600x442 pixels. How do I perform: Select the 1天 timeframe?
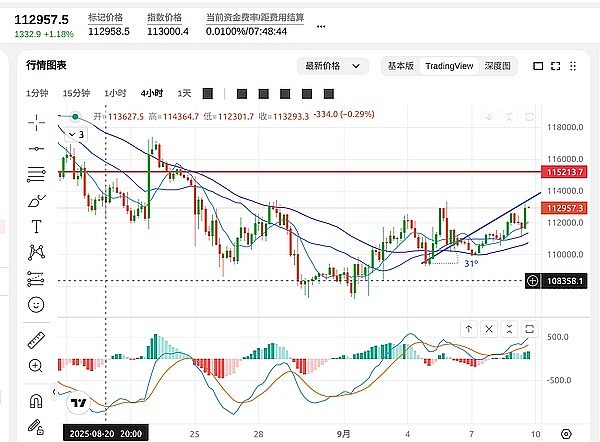(184, 93)
